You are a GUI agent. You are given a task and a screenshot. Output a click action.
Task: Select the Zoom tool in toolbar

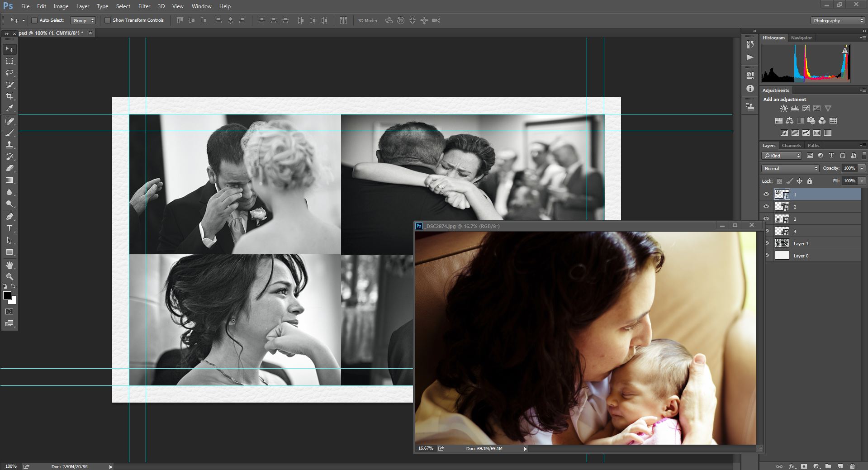tap(9, 277)
